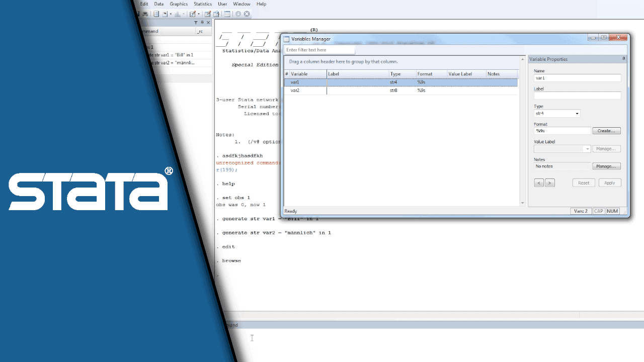Click Manage... button beside Notes
Screen dimensions: 644x362
[x=606, y=166]
